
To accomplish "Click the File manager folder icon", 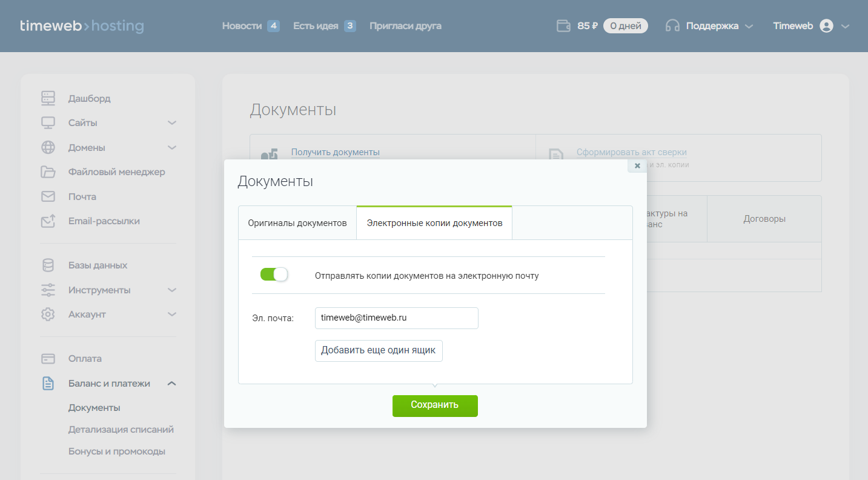I will (x=48, y=172).
